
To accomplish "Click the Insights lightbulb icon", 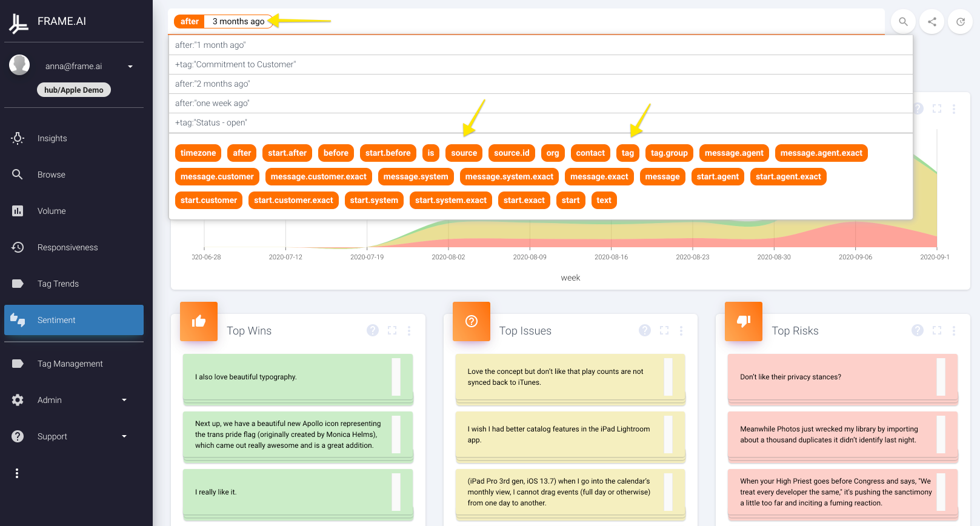I will [18, 138].
